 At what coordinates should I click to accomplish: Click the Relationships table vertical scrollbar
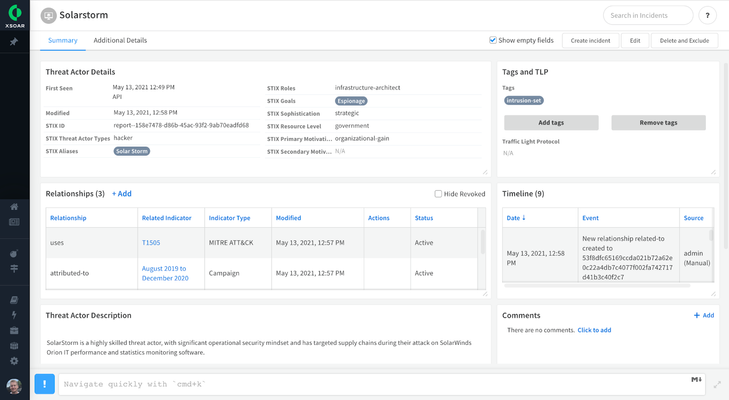[x=483, y=243]
